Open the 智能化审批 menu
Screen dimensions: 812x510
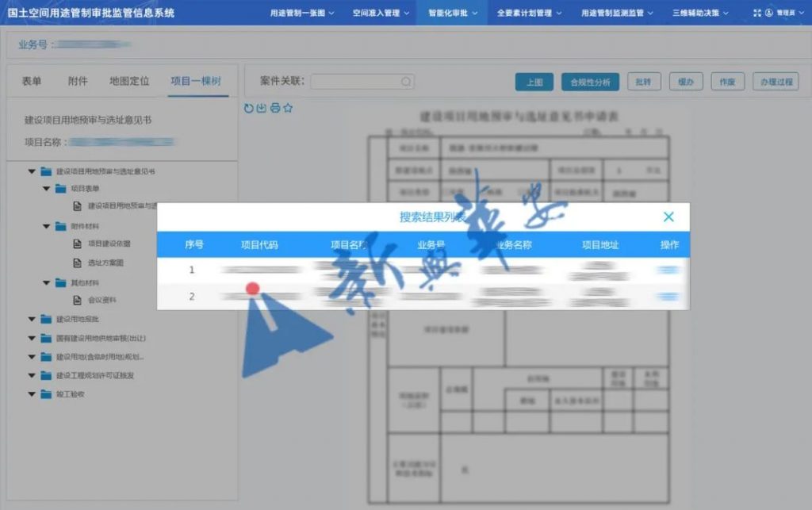pos(453,13)
